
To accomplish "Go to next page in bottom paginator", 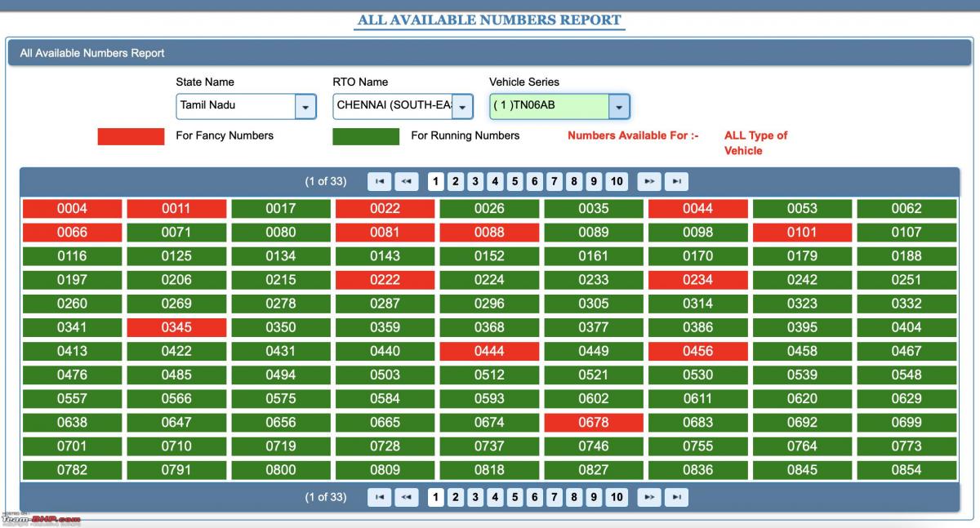I will (x=649, y=497).
